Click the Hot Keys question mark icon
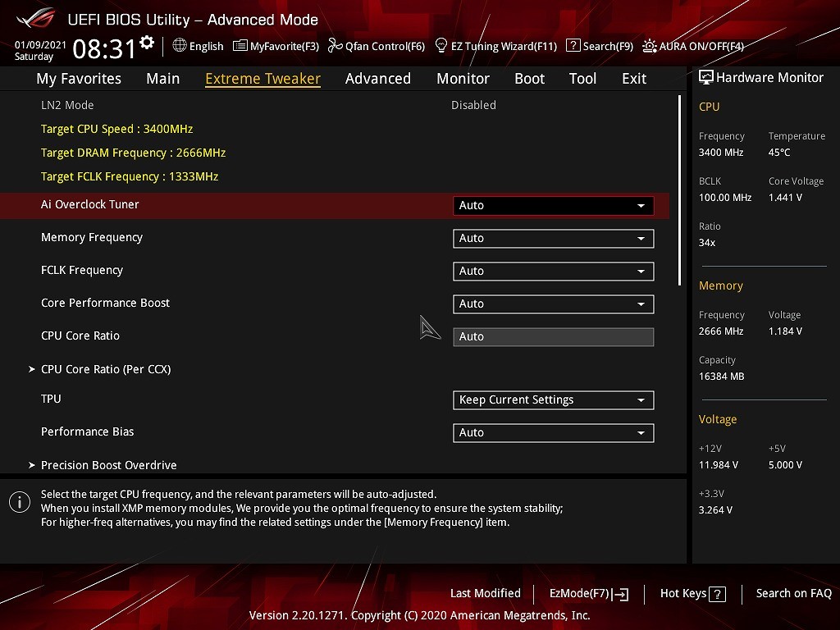Screen dimensions: 840x630 (x=717, y=595)
